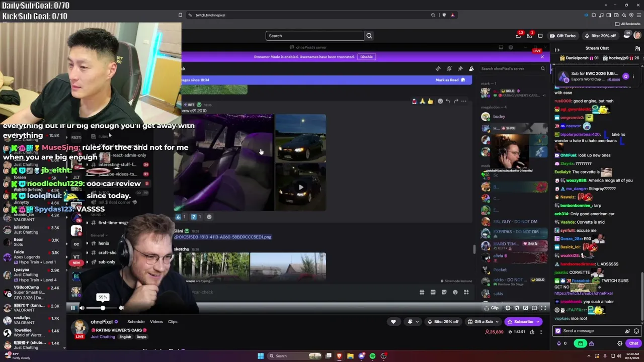Select the hello Discord channel

103,243
